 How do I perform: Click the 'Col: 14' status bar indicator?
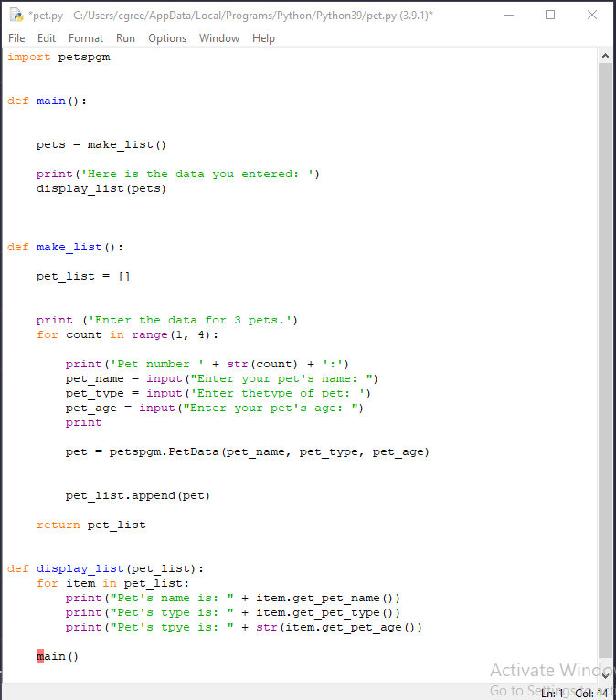(x=591, y=694)
